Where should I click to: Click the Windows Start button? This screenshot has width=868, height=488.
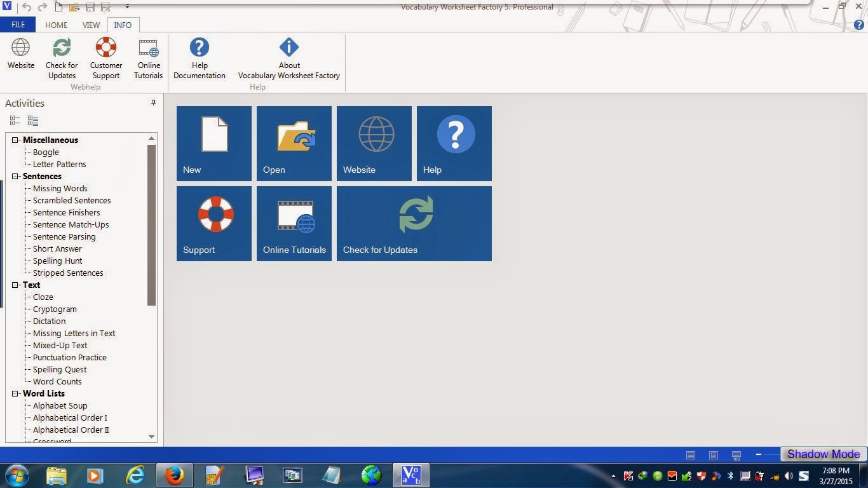point(16,475)
